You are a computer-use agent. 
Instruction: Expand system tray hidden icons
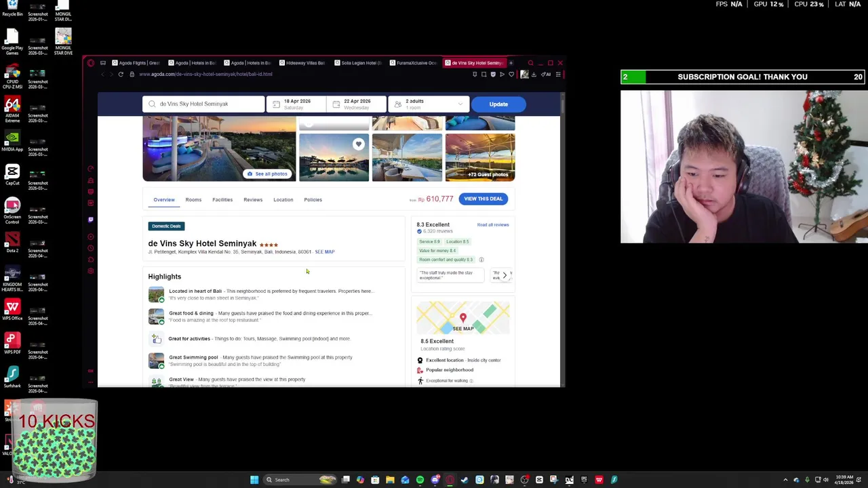pos(785,480)
